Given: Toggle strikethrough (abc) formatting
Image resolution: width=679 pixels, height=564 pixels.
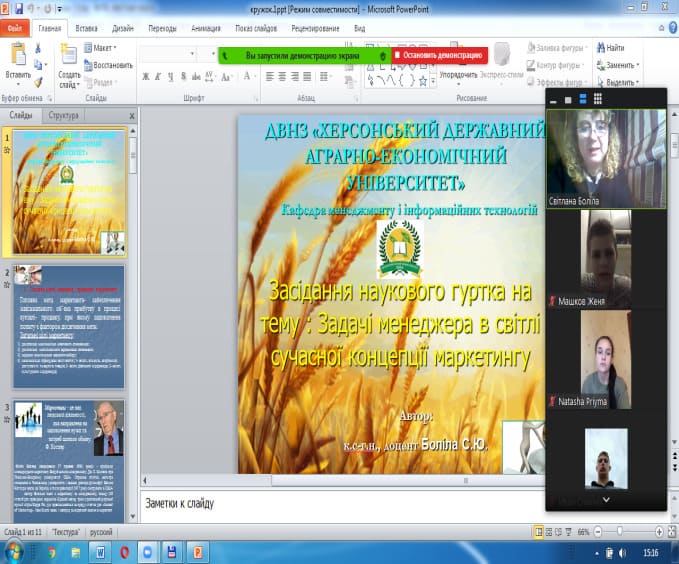Looking at the screenshot, I should point(196,77).
